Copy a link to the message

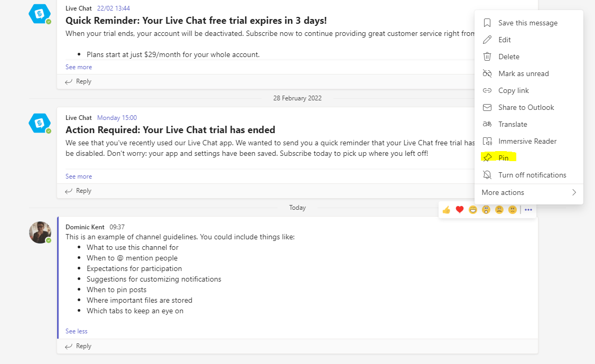pyautogui.click(x=514, y=90)
